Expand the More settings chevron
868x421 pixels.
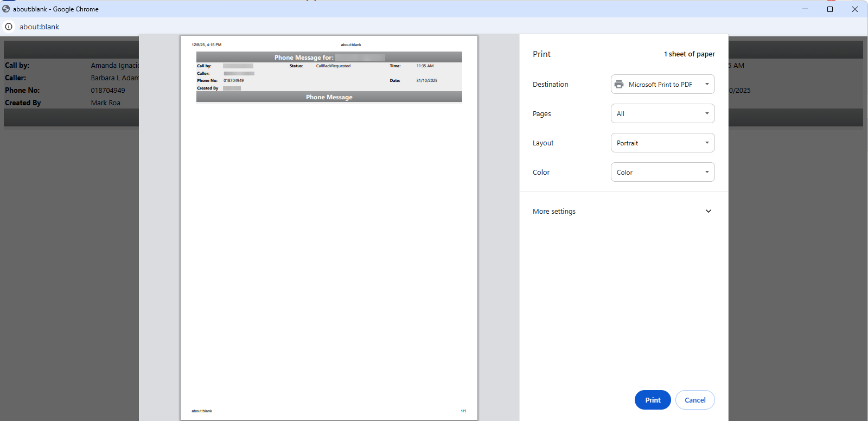coord(708,212)
